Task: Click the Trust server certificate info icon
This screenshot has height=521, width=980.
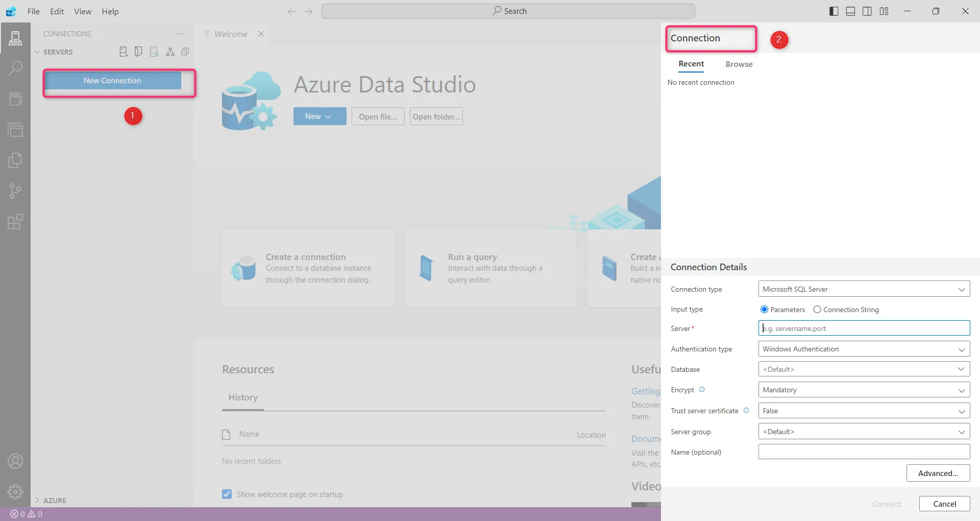Action: pos(746,410)
